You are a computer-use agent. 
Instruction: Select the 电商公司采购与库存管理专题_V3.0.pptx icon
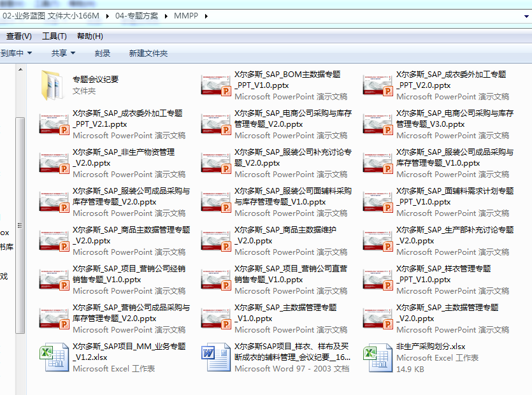point(378,124)
